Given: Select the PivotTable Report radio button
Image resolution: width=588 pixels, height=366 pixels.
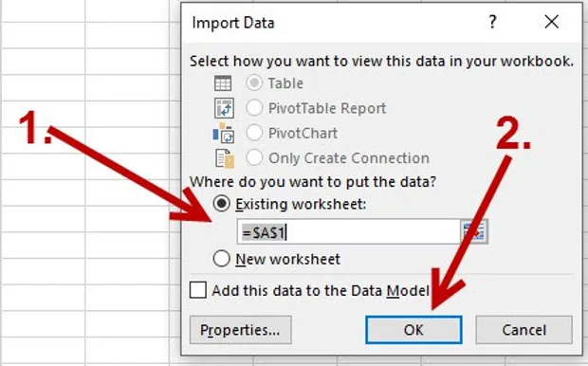Looking at the screenshot, I should (254, 108).
